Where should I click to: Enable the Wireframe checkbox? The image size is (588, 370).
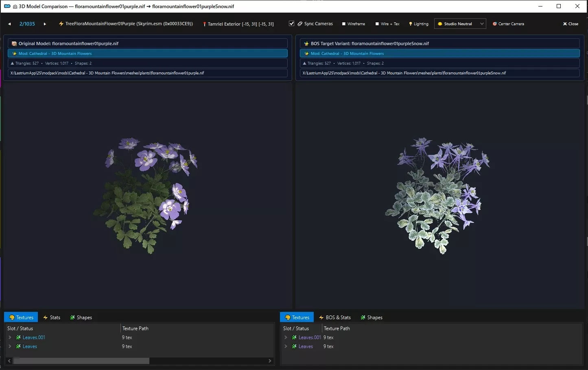344,24
